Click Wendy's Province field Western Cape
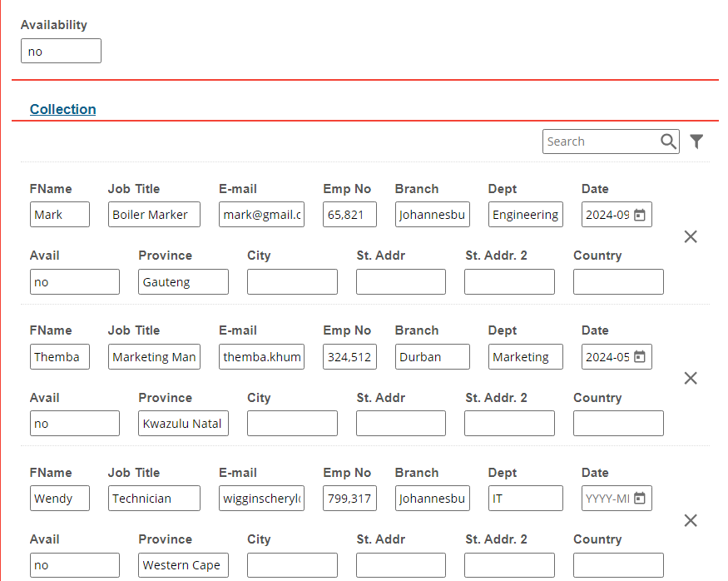Viewport: 728px width, 581px height. coord(183,565)
